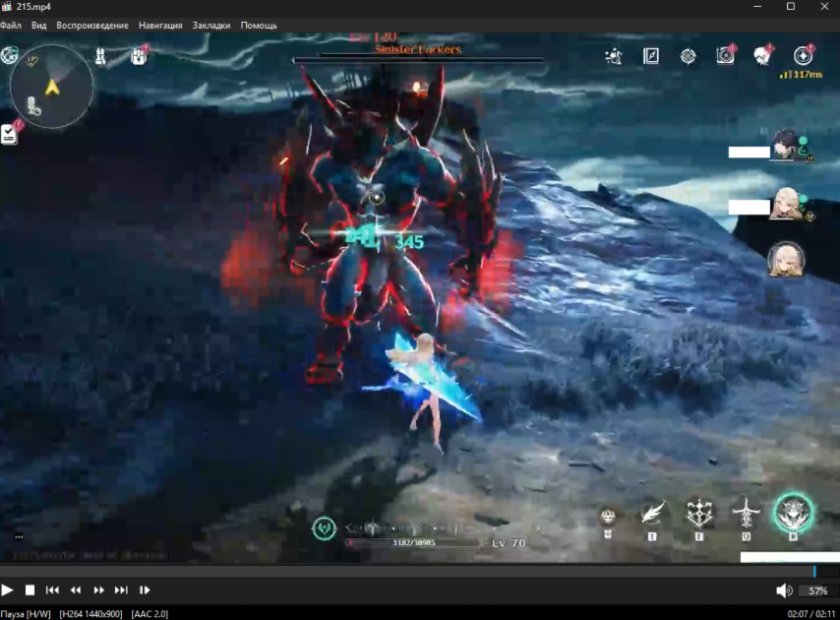Screen dimensions: 840x620
Task: Click the 117ms ping indicator
Action: pos(802,75)
